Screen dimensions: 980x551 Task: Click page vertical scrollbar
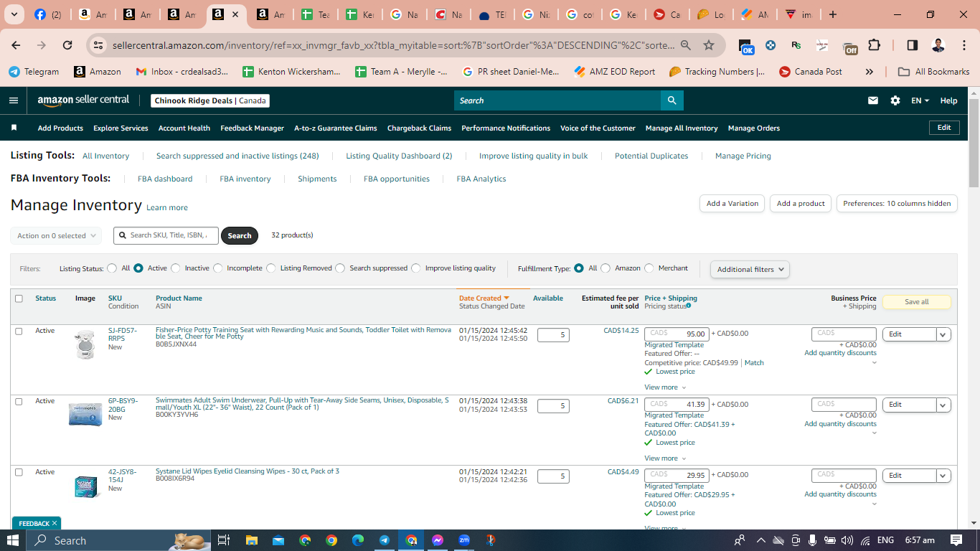click(974, 143)
